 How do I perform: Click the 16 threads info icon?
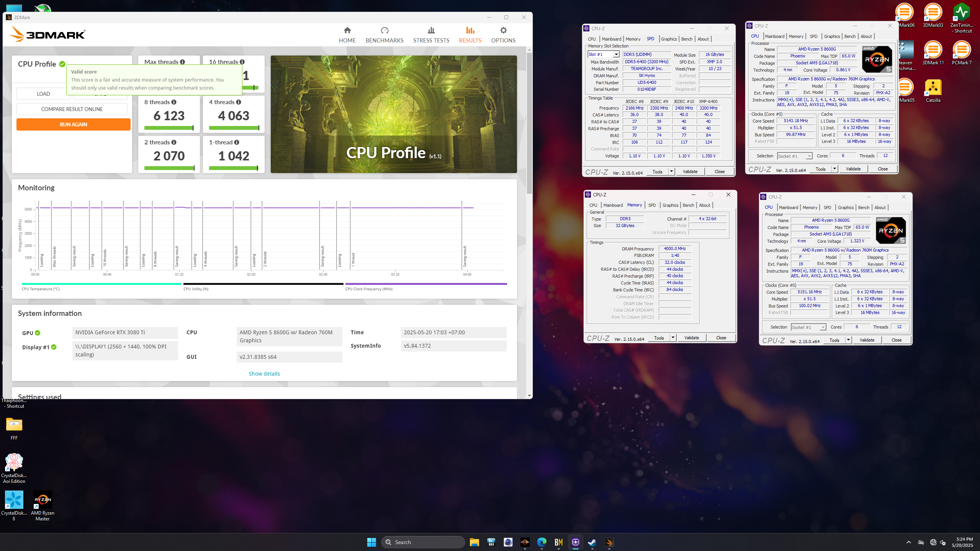pyautogui.click(x=242, y=62)
